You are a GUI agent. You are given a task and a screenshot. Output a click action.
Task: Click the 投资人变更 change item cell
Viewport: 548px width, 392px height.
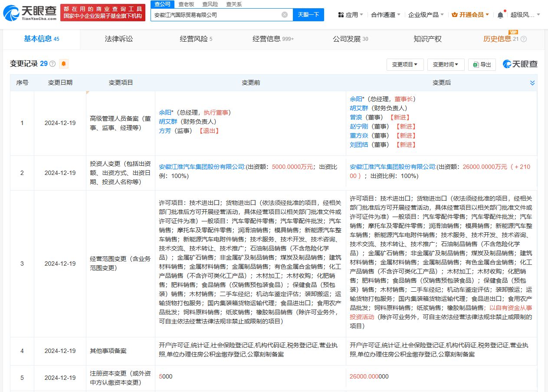point(121,173)
